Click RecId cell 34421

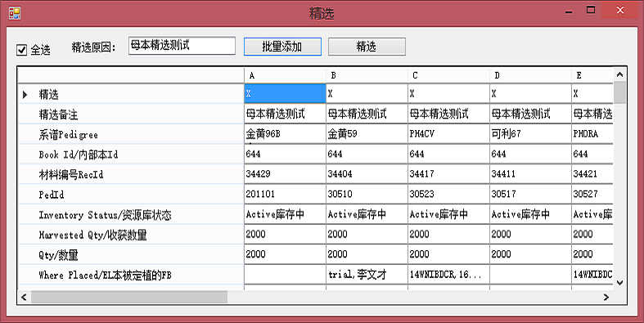(592, 174)
